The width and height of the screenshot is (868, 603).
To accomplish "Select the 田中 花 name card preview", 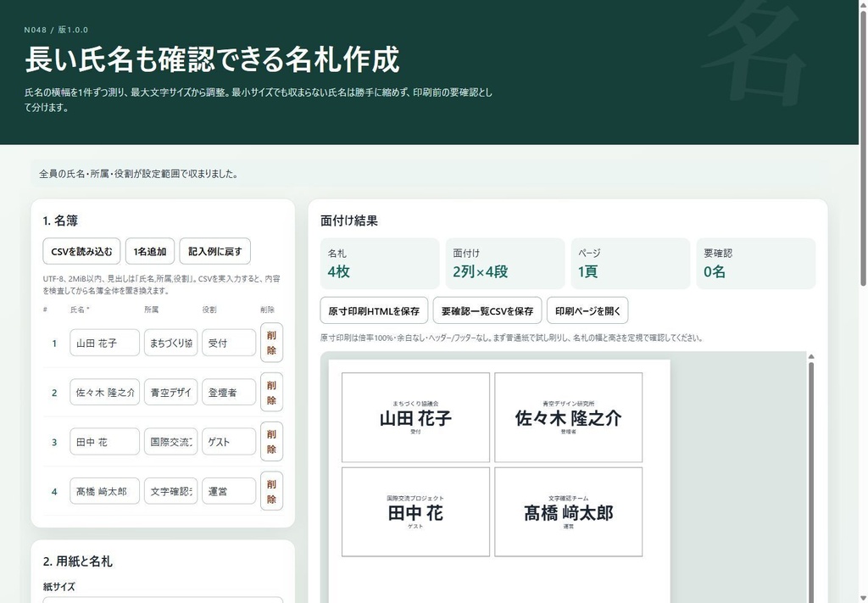I will (x=415, y=512).
